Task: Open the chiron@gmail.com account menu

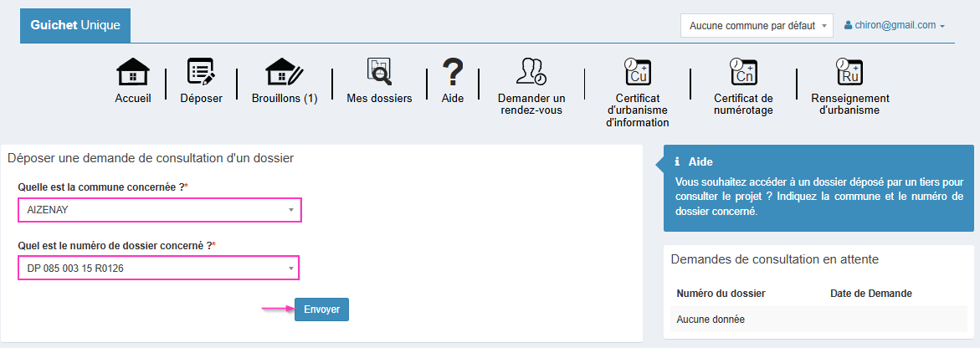Action: click(894, 26)
